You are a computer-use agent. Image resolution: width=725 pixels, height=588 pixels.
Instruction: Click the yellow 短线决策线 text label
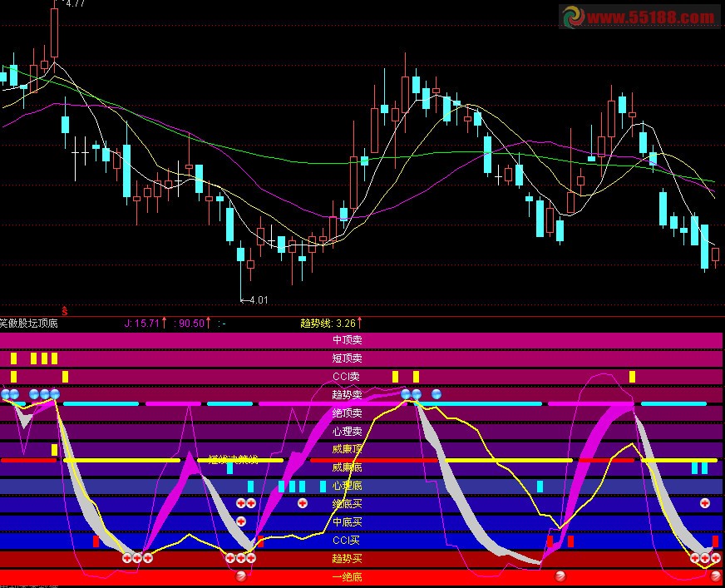click(234, 459)
